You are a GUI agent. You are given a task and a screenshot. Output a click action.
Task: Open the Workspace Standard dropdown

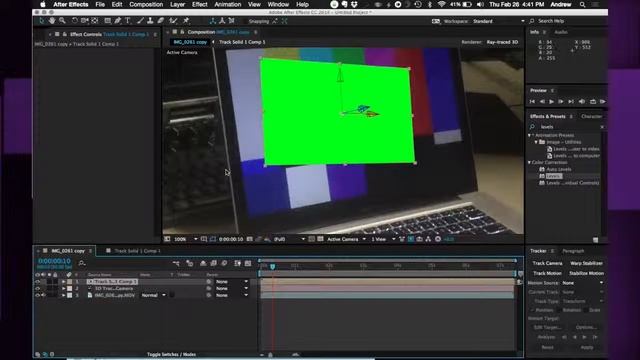pos(498,21)
